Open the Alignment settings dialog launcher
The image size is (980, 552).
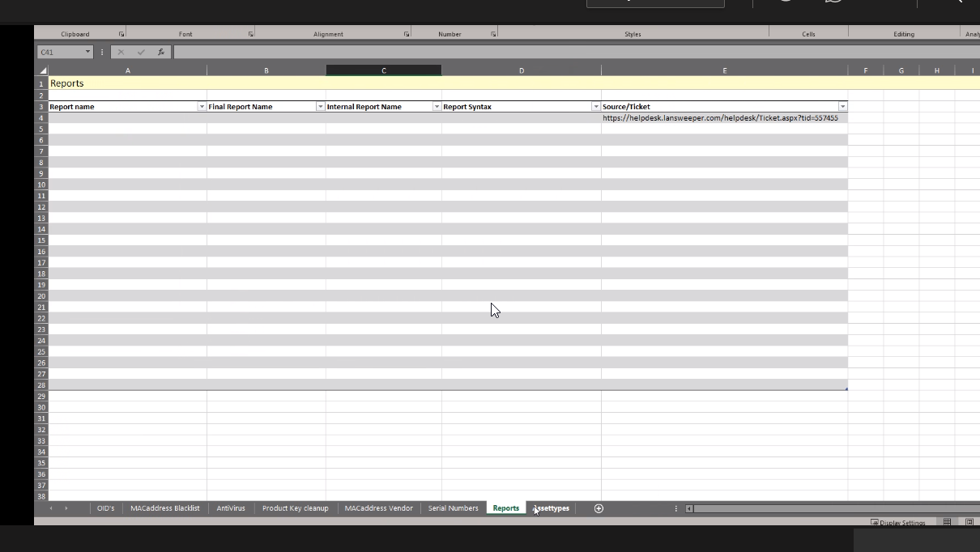(406, 34)
